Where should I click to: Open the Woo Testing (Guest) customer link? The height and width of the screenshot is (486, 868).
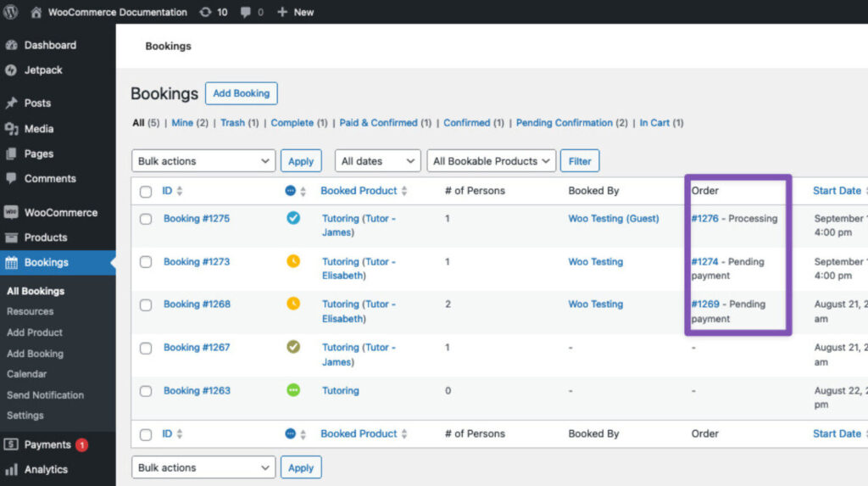(614, 218)
